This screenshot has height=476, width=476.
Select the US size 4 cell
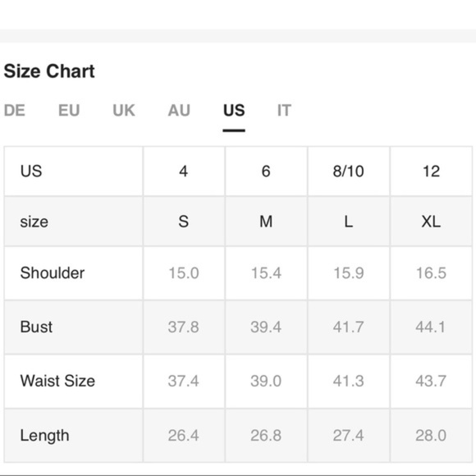tap(184, 172)
